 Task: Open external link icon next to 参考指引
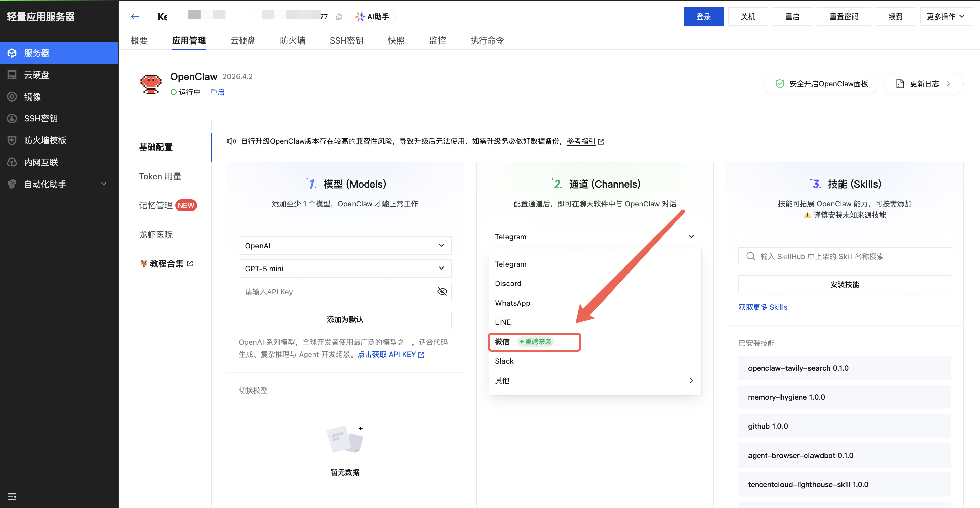click(x=601, y=142)
